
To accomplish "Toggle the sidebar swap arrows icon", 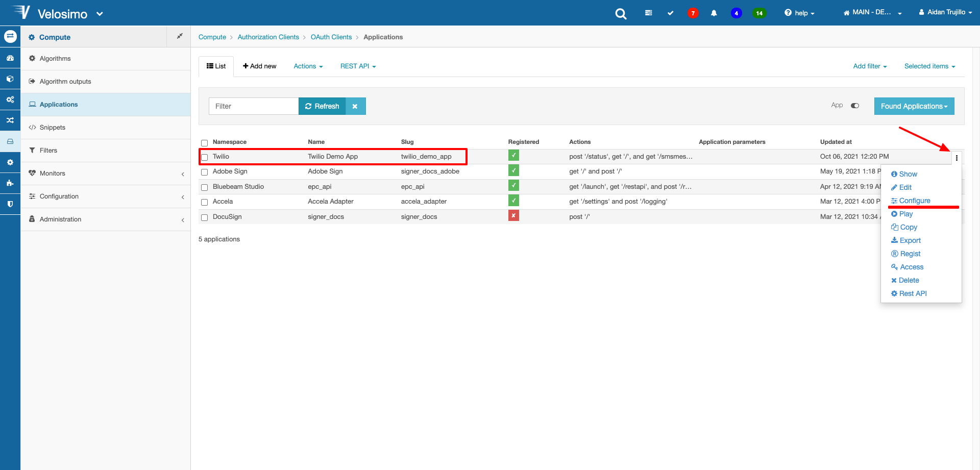I will click(10, 36).
